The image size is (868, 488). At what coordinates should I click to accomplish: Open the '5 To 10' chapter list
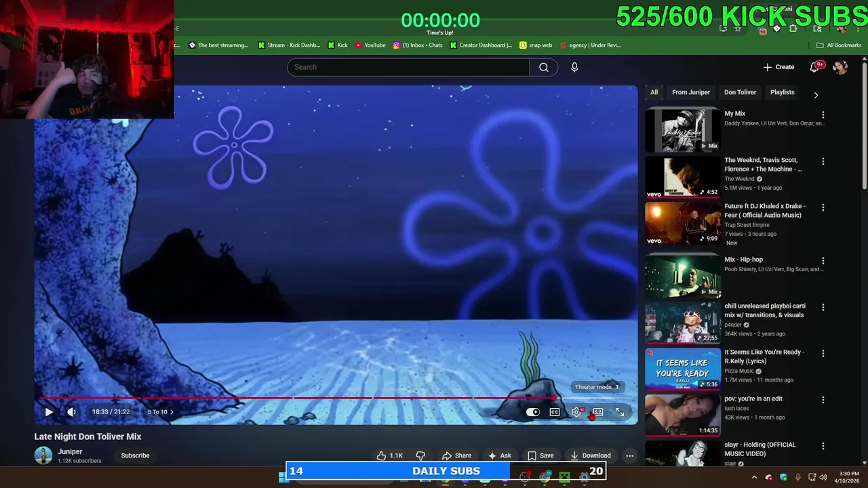[161, 411]
